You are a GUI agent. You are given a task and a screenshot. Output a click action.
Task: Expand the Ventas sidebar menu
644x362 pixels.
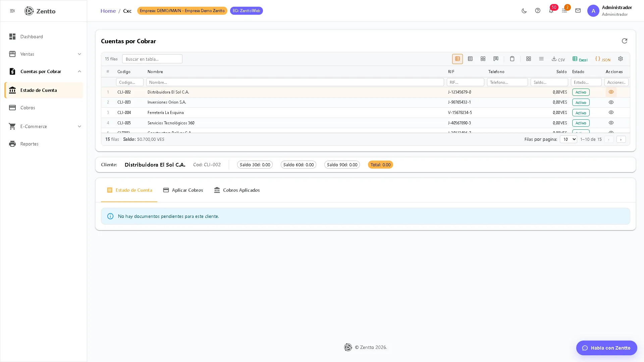[44, 54]
